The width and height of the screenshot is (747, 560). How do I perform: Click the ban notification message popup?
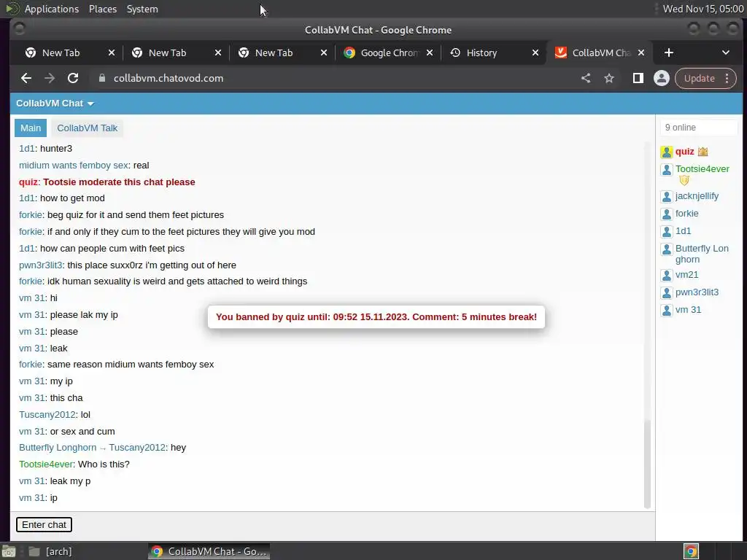click(376, 317)
